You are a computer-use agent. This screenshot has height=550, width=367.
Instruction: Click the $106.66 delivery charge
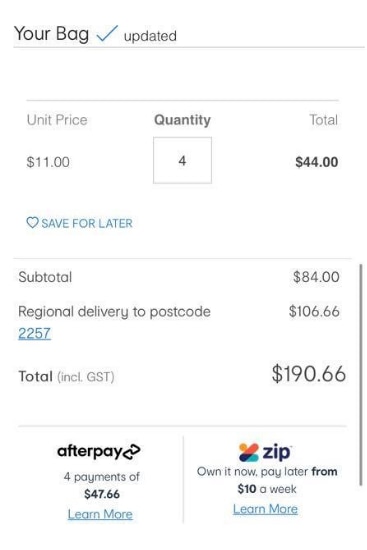tap(314, 311)
